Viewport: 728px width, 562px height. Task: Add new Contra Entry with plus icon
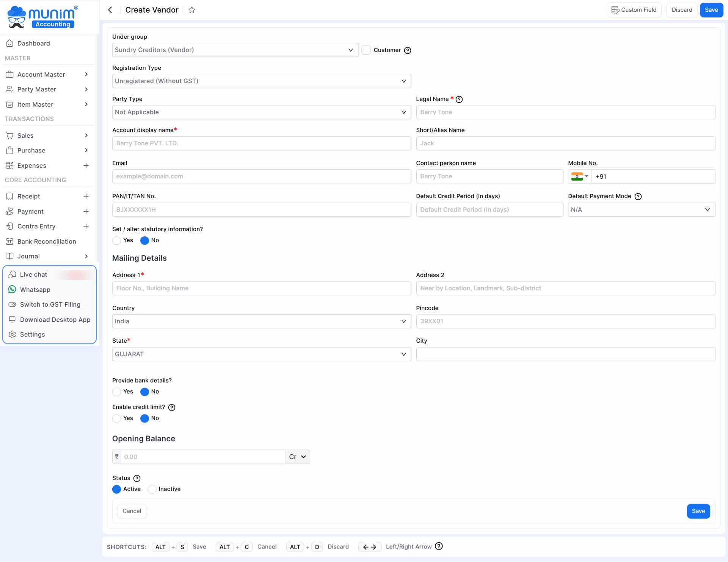click(86, 226)
